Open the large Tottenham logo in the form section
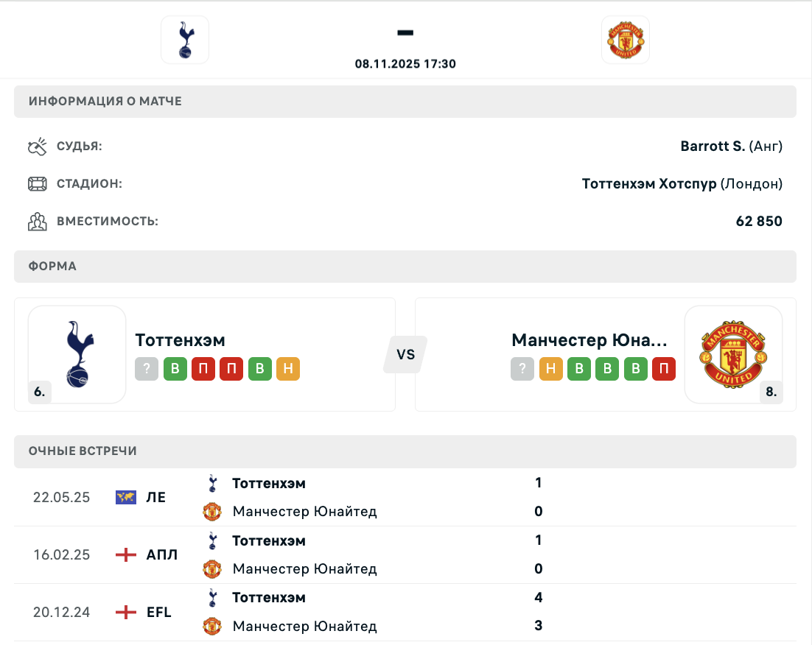The height and width of the screenshot is (645, 812). tap(77, 354)
